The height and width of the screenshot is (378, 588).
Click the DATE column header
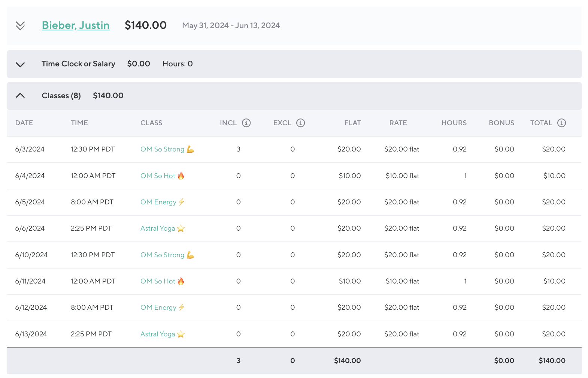24,123
